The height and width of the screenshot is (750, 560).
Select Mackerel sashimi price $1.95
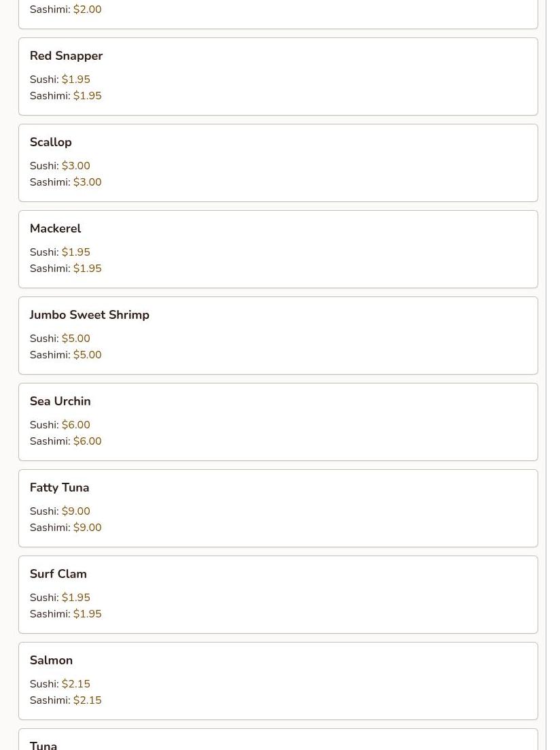(87, 269)
